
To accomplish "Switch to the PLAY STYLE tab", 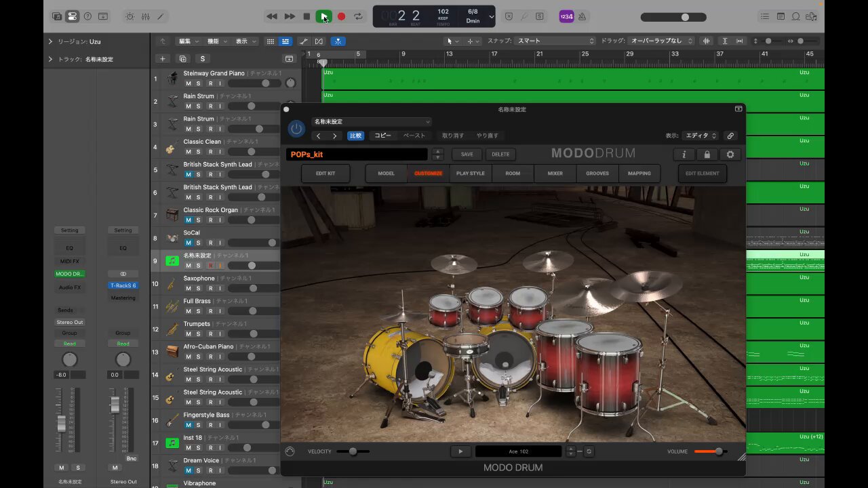I will click(x=471, y=174).
